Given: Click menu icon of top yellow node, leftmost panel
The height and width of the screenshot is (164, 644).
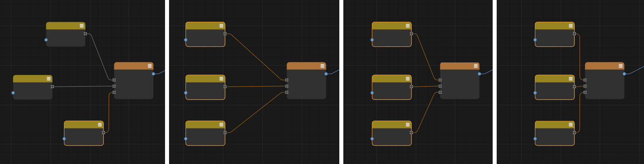Looking at the screenshot, I should [82, 26].
